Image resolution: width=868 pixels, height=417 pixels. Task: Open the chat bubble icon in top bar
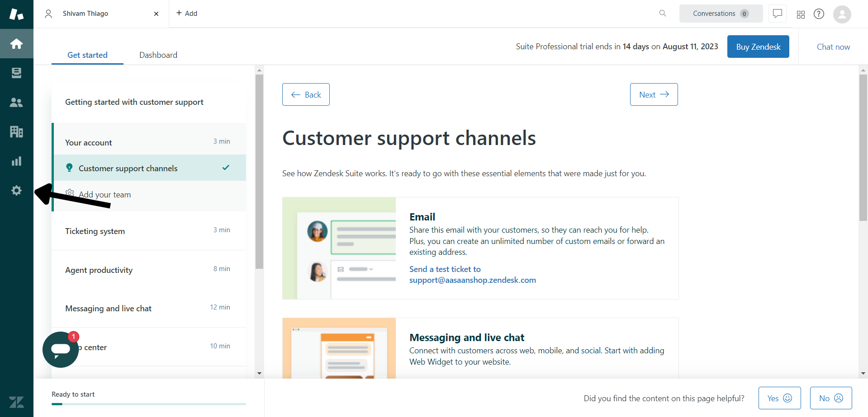coord(778,14)
